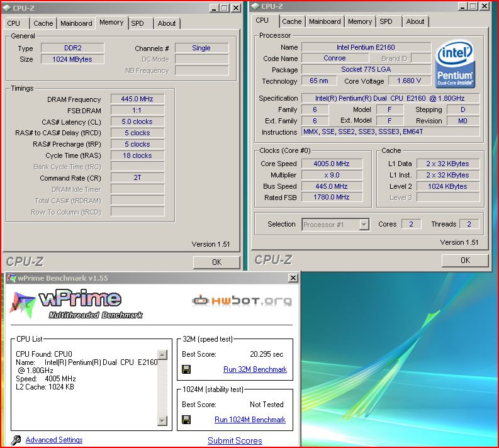The image size is (499, 448).
Task: Click the Core Voltage 1.680 V field
Action: coord(409,81)
